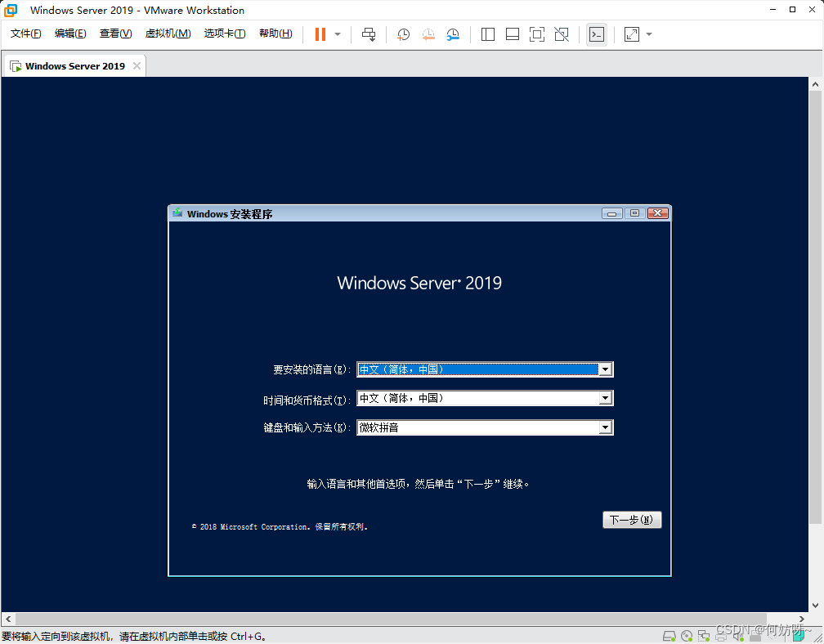This screenshot has height=644, width=824.
Task: Open the 查看(V) menu
Action: pos(115,34)
